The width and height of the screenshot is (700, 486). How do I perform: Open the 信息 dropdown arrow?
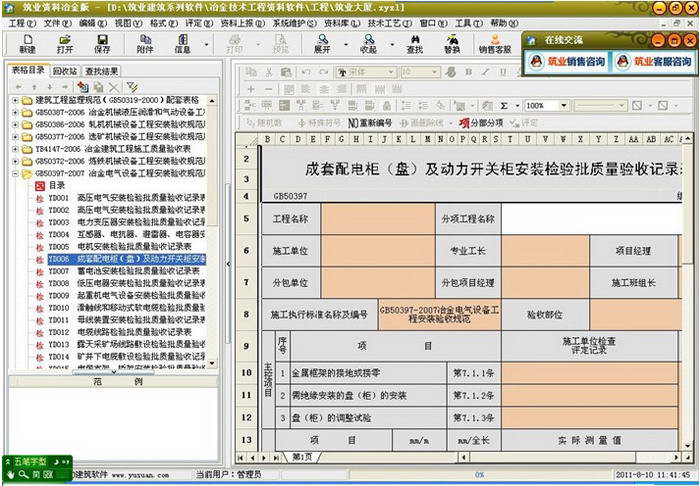[x=207, y=45]
